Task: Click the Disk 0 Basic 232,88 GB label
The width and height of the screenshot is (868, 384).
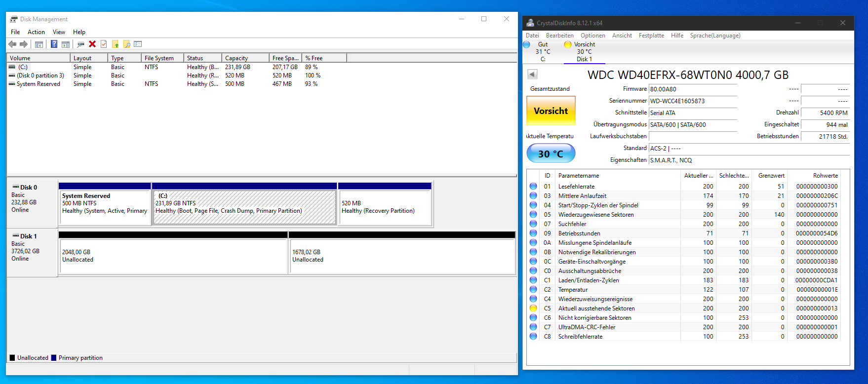Action: click(x=32, y=203)
